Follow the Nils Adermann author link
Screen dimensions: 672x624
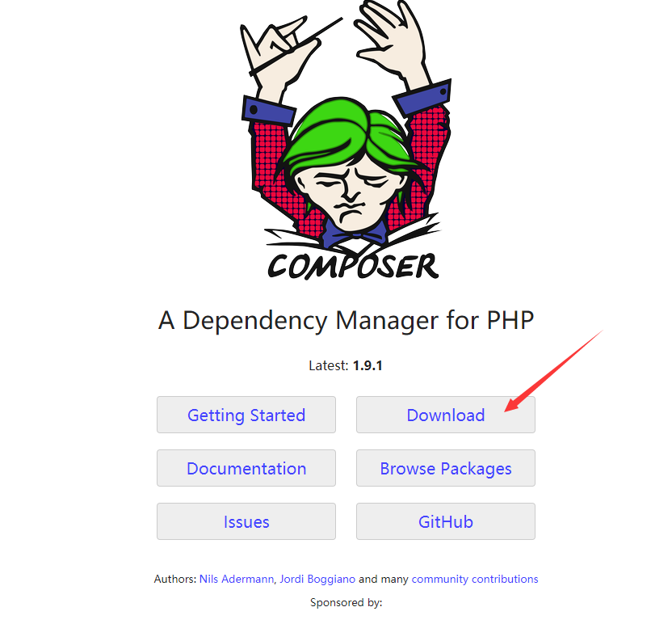tap(237, 579)
